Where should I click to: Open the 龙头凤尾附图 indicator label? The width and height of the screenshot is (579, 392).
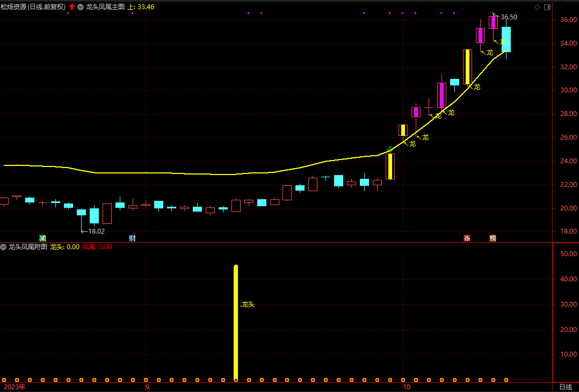click(28, 247)
